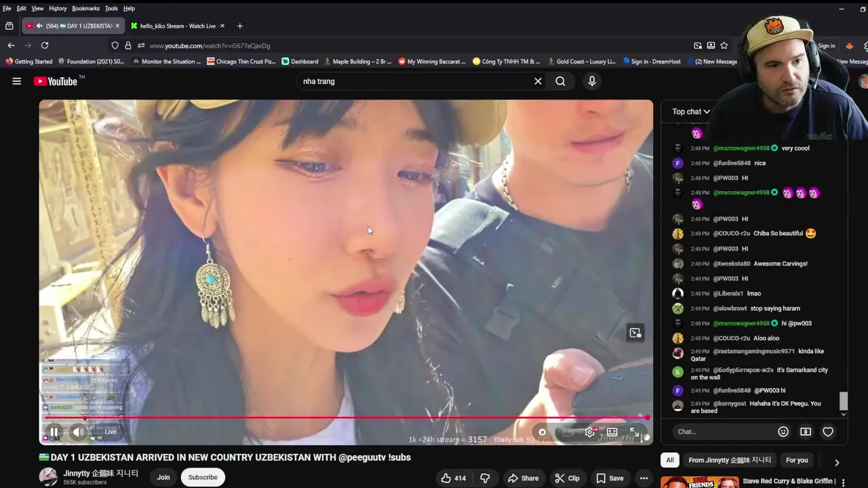This screenshot has height=488, width=868.
Task: Open the History menu
Action: pyautogui.click(x=58, y=8)
